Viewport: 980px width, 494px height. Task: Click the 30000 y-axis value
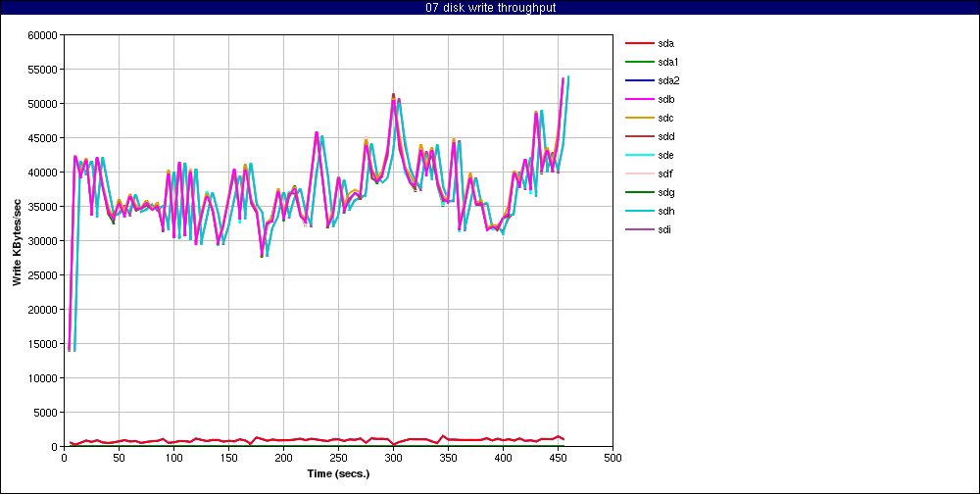(43, 241)
